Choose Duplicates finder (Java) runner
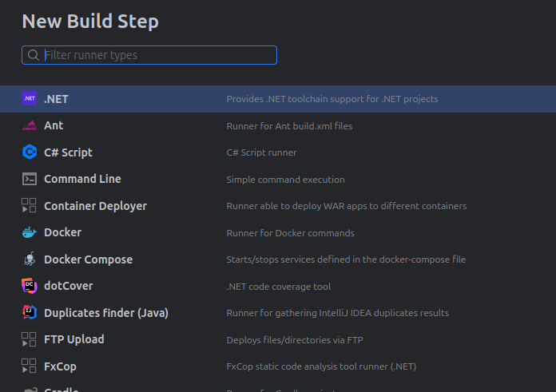Viewport: 556px width, 392px height. click(x=105, y=313)
